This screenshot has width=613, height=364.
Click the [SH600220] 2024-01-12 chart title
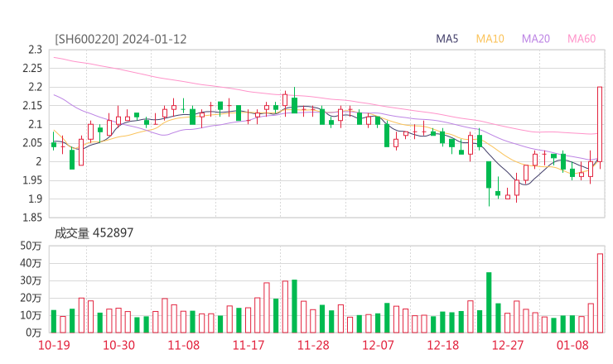tap(120, 40)
